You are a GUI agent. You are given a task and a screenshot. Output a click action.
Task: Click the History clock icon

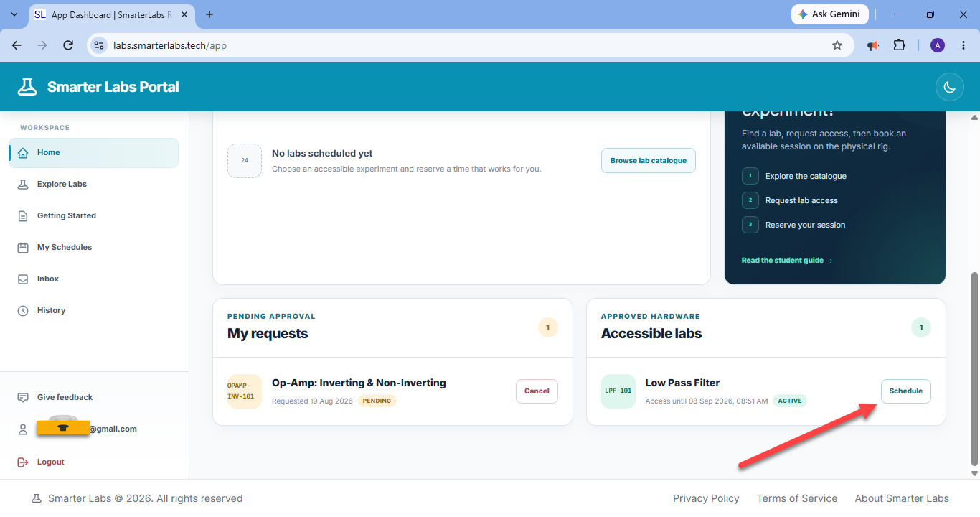[x=23, y=311]
